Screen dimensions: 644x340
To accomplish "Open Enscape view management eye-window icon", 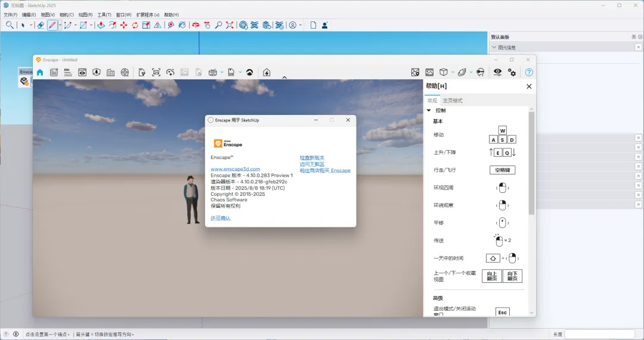I will point(82,72).
